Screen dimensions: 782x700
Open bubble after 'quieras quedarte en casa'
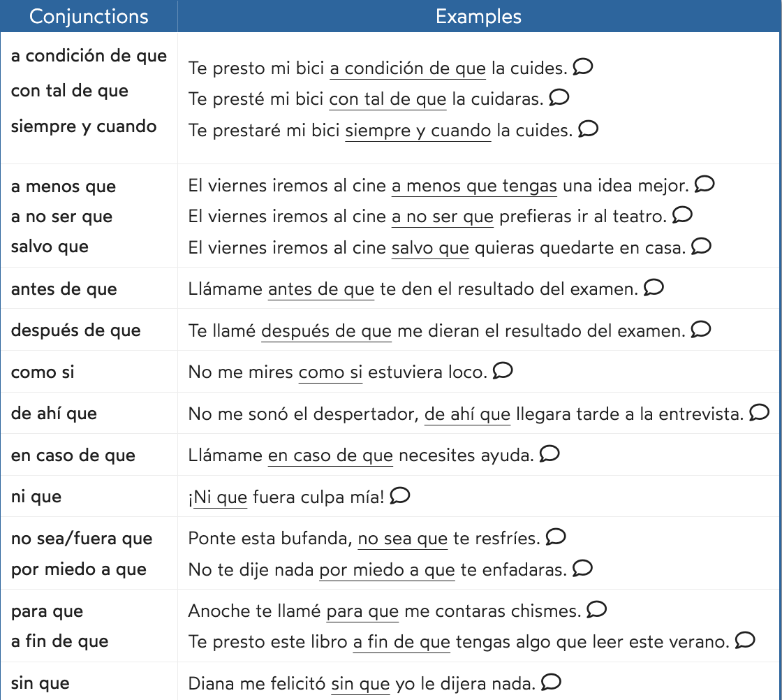[x=702, y=245]
